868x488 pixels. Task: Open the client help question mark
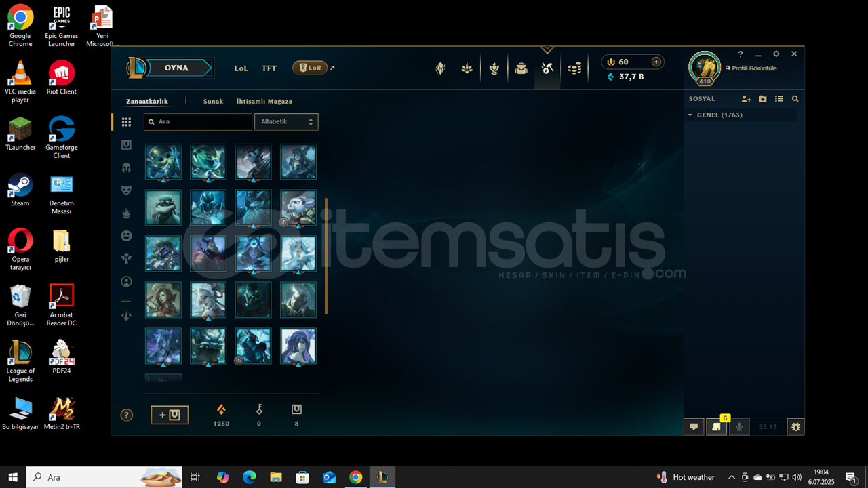click(x=741, y=54)
